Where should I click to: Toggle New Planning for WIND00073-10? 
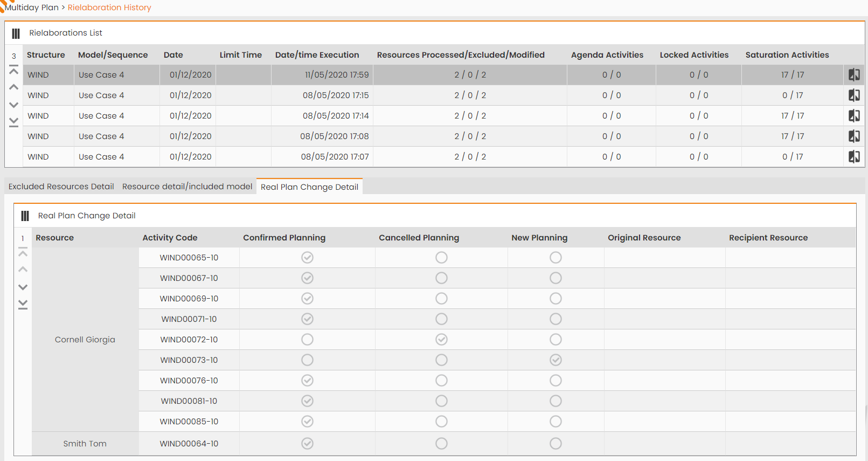click(555, 360)
